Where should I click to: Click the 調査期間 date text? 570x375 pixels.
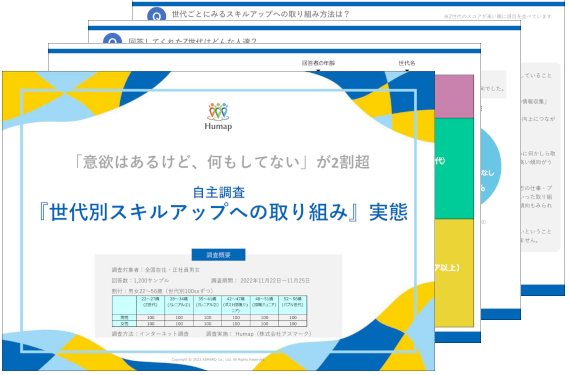tap(260, 281)
